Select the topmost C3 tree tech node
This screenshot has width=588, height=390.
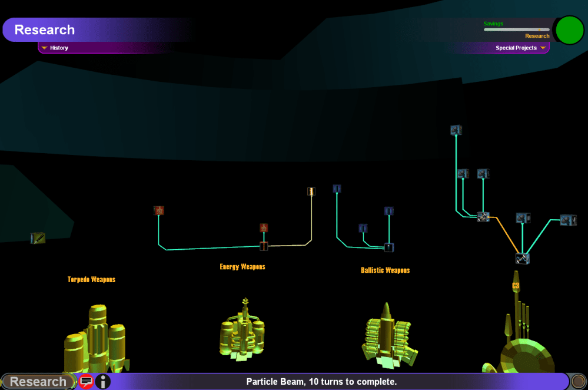click(456, 130)
